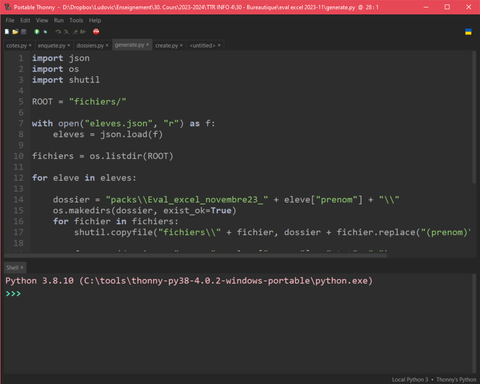
Task: Click the Thonny app icon in title bar
Action: point(8,7)
